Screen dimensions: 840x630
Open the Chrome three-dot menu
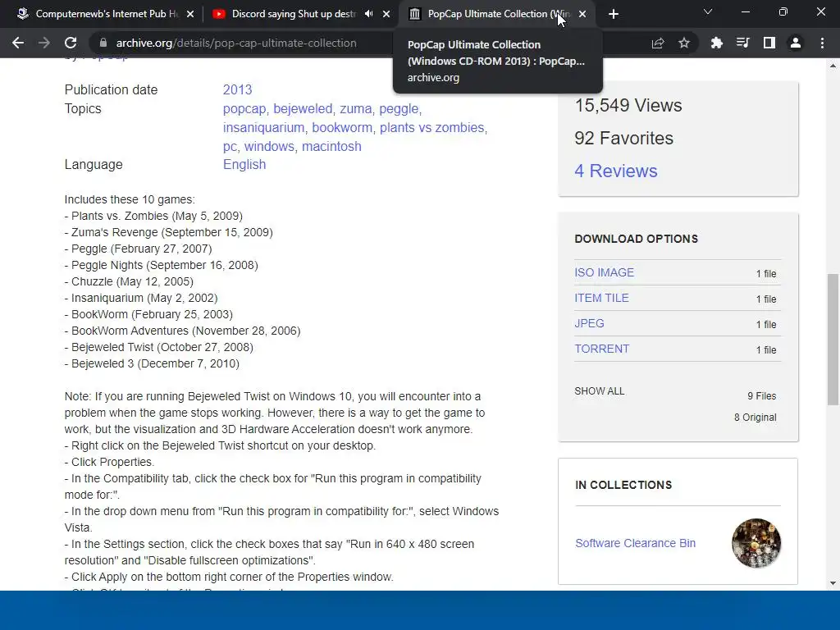822,43
